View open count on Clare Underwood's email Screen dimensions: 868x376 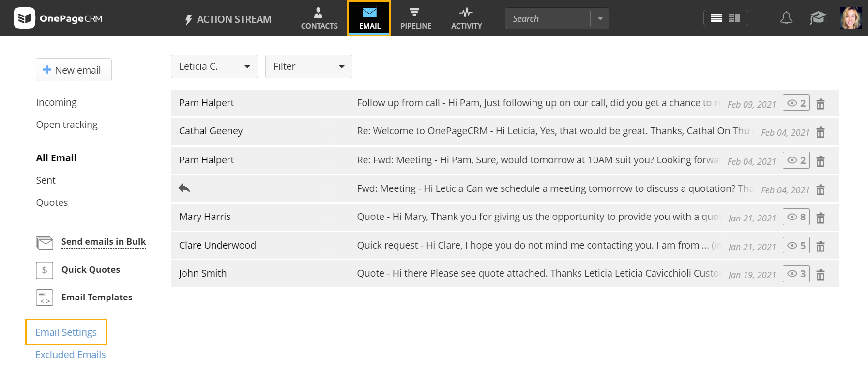tap(796, 245)
